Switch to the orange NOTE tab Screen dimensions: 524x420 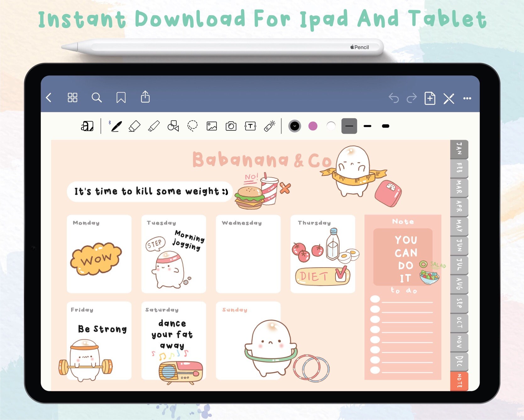coord(459,381)
